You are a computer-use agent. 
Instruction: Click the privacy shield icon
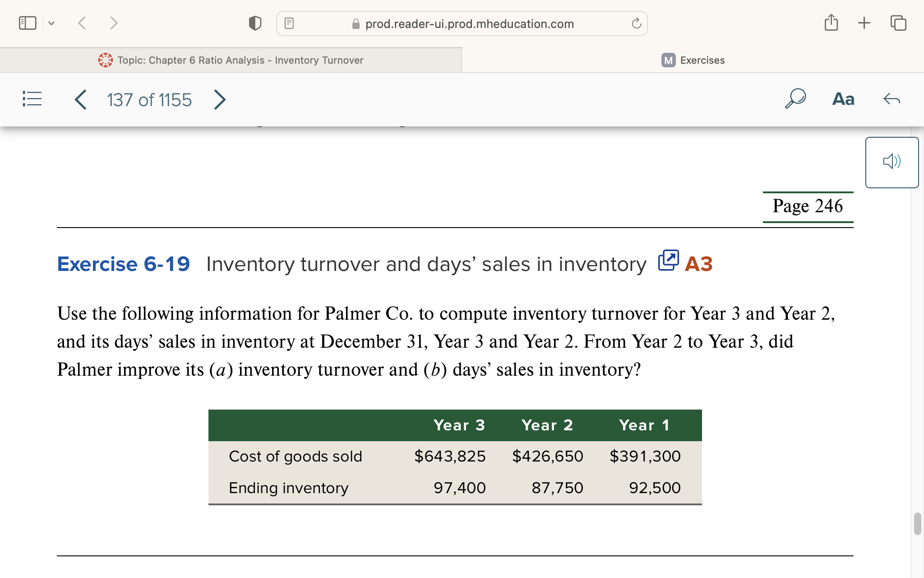(x=255, y=23)
